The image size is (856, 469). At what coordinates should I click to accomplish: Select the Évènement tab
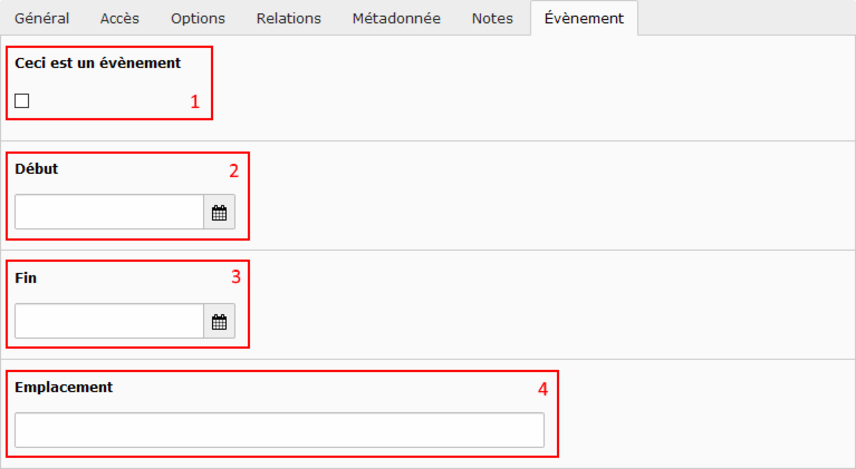click(584, 18)
